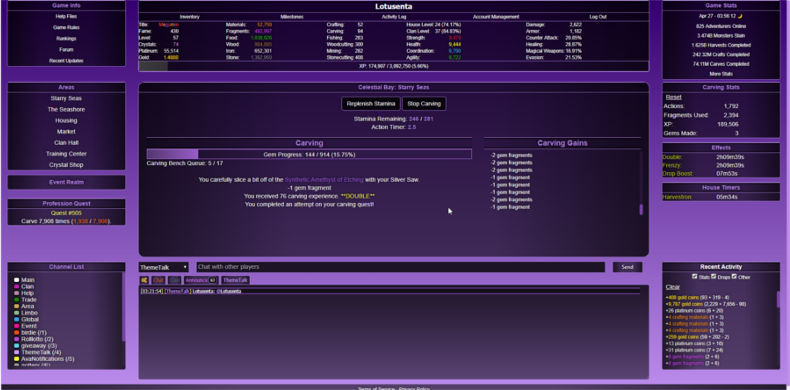Viewport: 790px width, 390px height.
Task: Click the green Trade channel color square
Action: [17, 300]
